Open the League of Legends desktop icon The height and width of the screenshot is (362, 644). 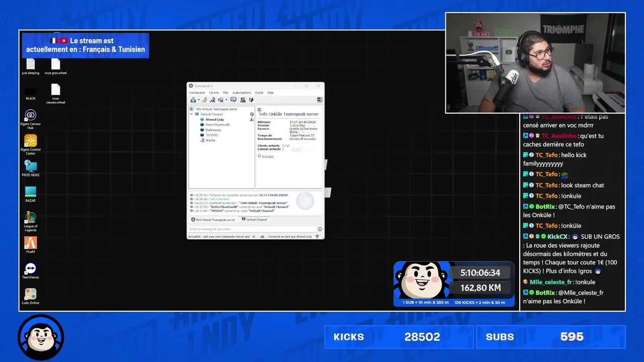[x=31, y=221]
